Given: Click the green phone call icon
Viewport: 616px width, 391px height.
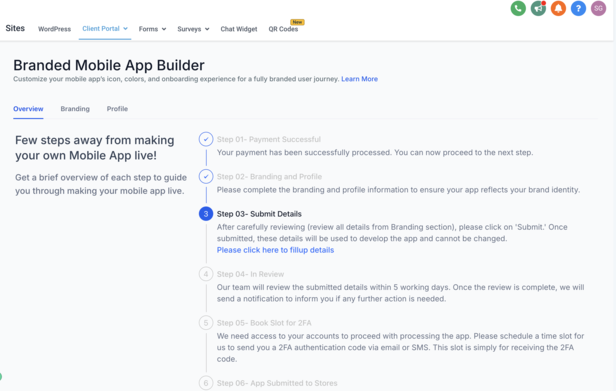Looking at the screenshot, I should coord(518,8).
